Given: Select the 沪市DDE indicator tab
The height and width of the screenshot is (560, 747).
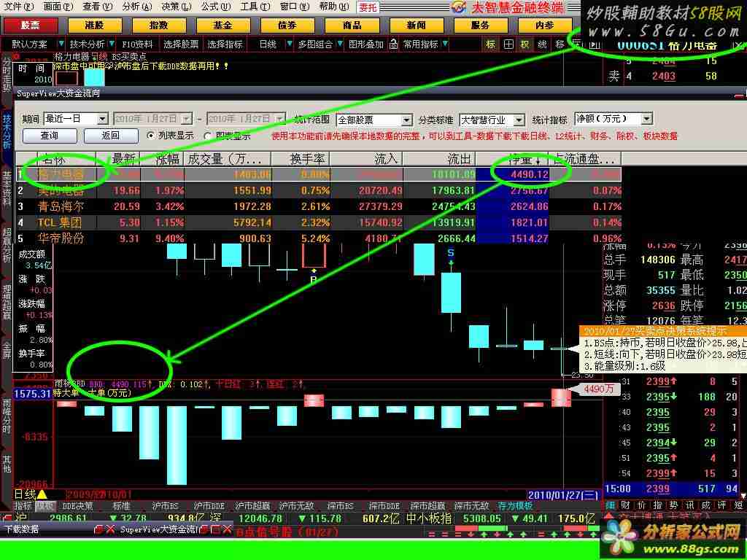Looking at the screenshot, I should coord(209,506).
